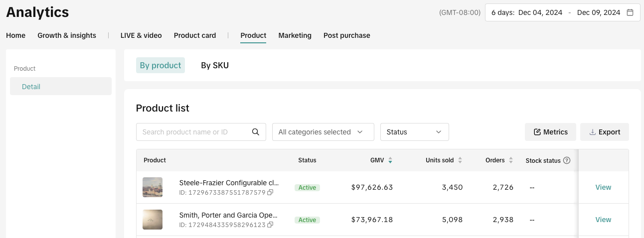The image size is (644, 238).
Task: Open the Status filter dropdown
Action: pyautogui.click(x=414, y=132)
